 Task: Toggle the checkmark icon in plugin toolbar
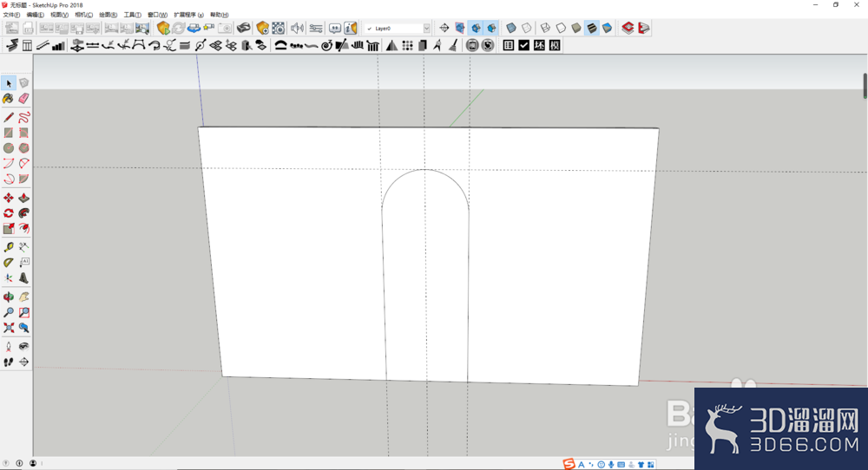pos(523,45)
